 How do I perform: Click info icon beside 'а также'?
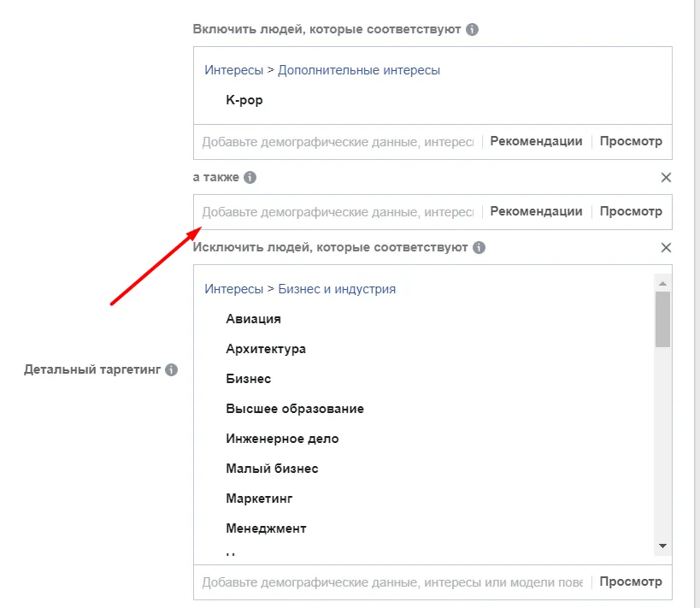coord(250,177)
